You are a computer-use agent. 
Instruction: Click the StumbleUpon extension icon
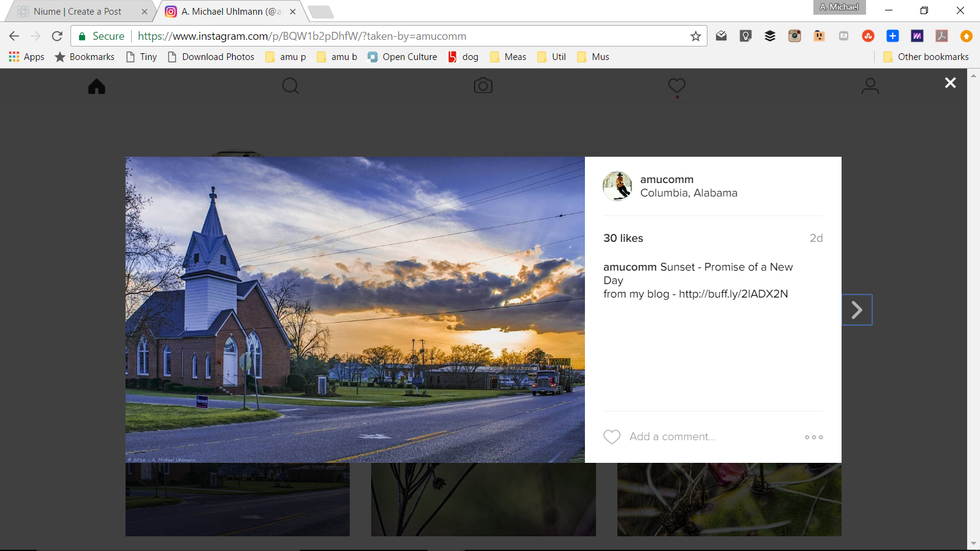868,36
